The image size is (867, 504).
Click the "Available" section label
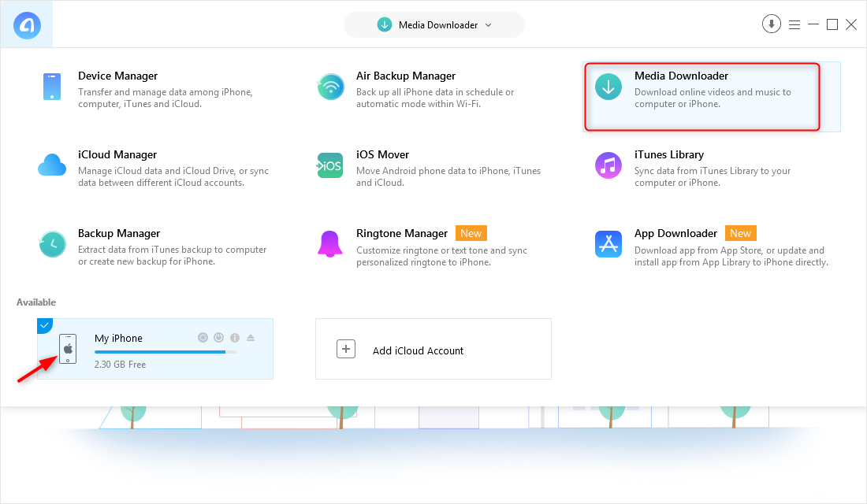36,302
